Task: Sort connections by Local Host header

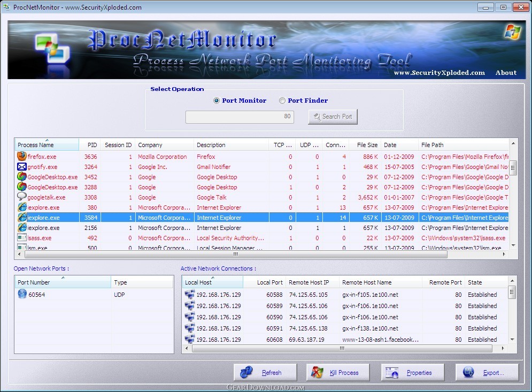Action: (212, 282)
